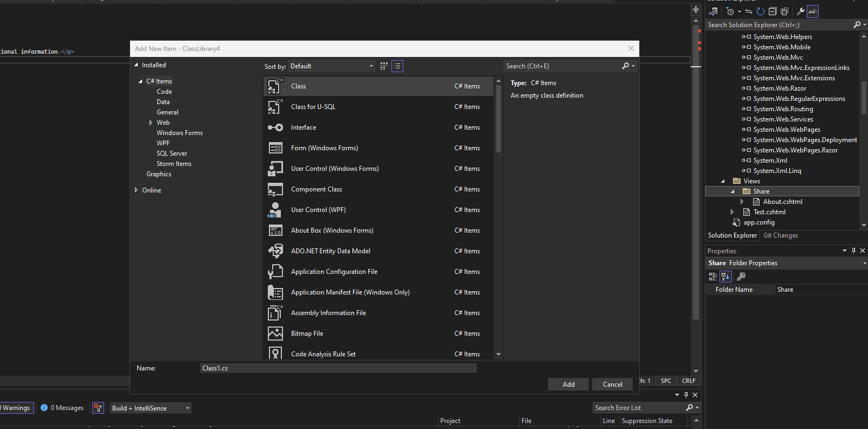
Task: Pin the Properties panel
Action: (853, 251)
